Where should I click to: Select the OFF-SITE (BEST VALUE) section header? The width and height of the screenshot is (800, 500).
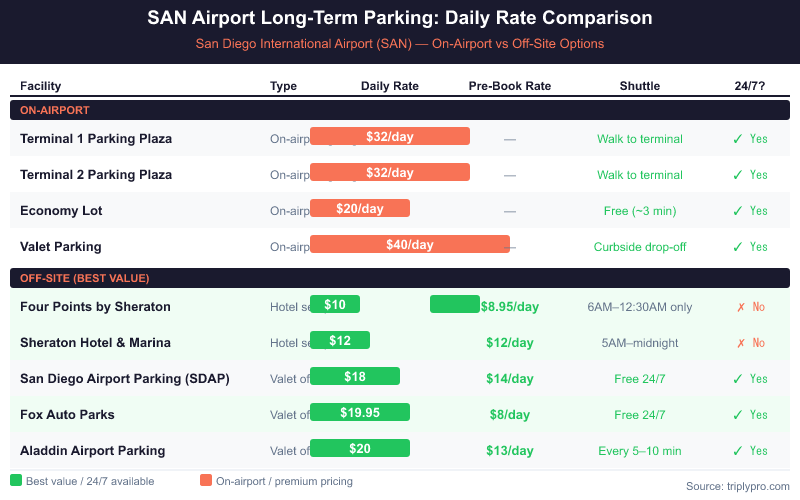pos(84,278)
